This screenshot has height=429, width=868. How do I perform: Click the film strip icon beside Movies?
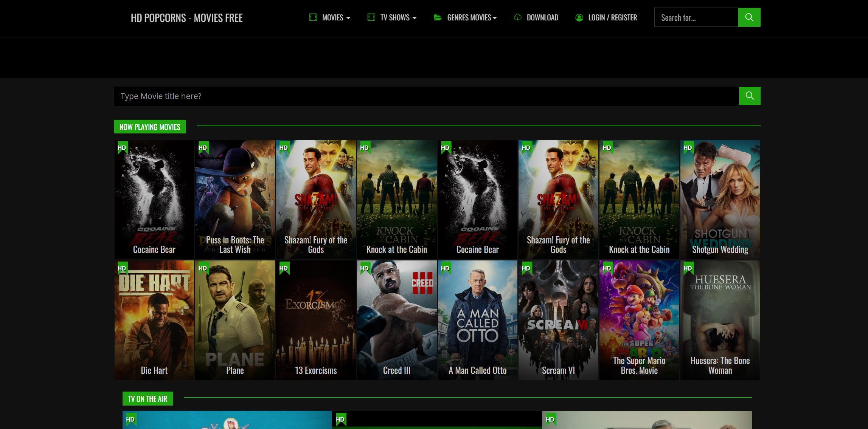[313, 17]
